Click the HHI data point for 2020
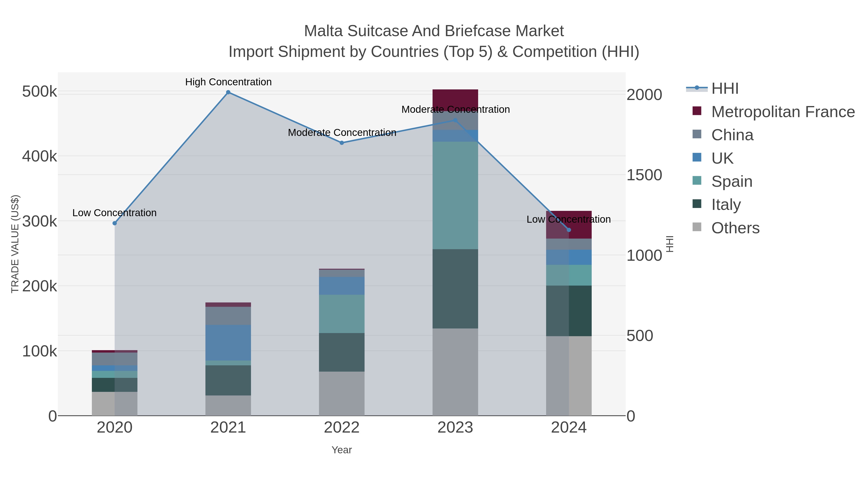 point(115,223)
